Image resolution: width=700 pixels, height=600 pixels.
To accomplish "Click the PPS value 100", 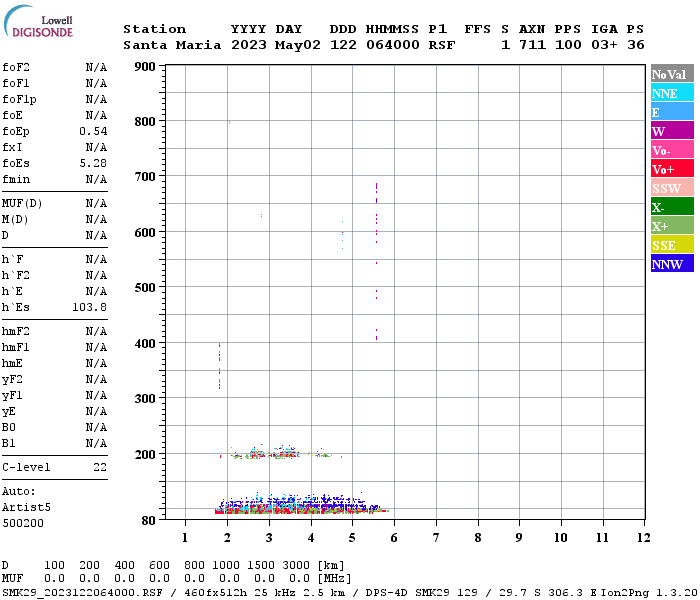I will click(568, 45).
